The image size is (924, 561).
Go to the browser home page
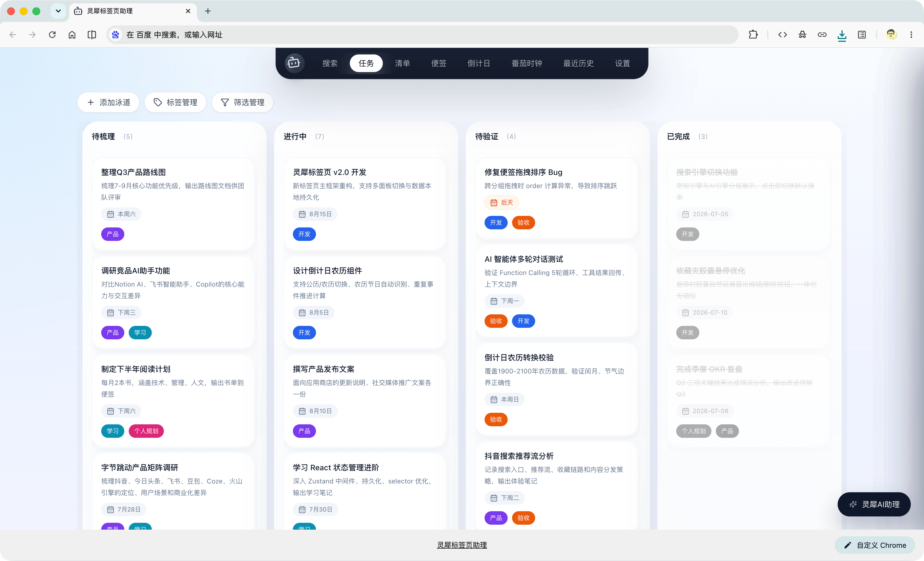(x=72, y=35)
